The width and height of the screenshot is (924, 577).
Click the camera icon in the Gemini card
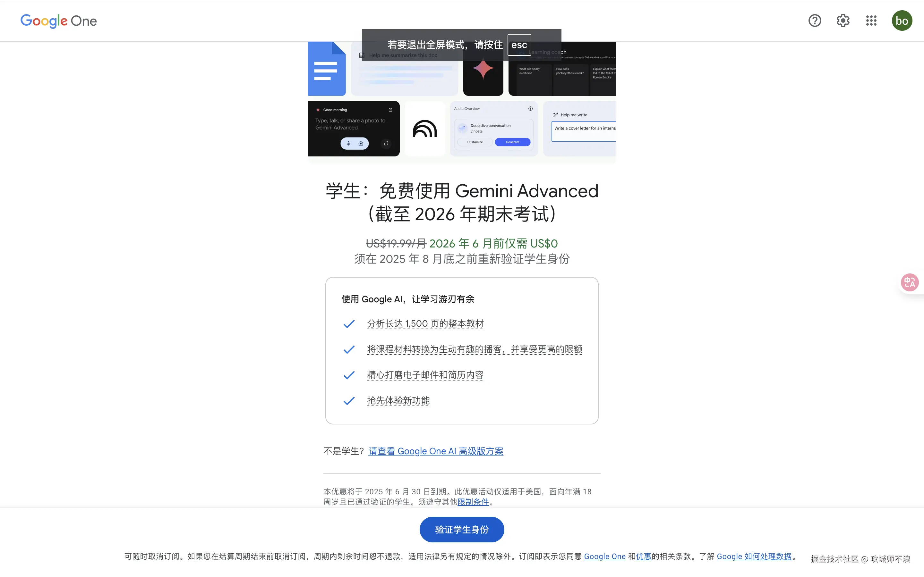click(361, 144)
